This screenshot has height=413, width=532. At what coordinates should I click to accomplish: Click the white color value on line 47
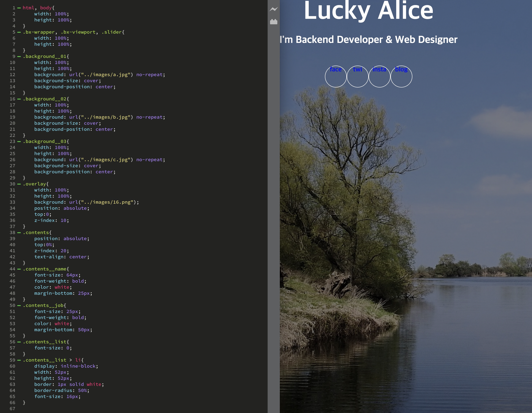coord(62,287)
